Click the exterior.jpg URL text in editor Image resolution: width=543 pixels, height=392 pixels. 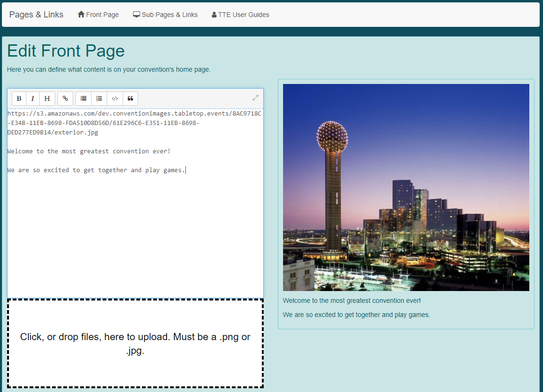134,123
